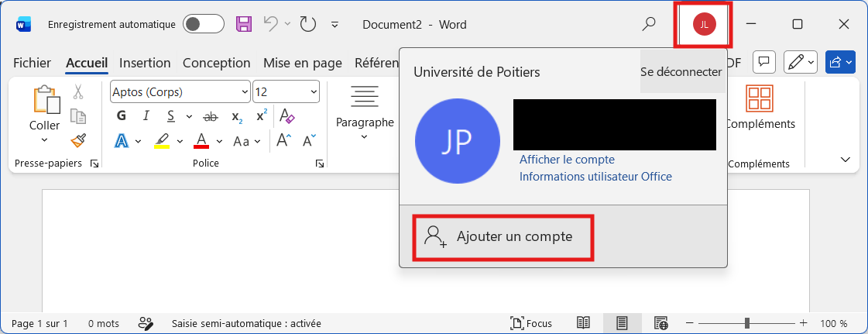Open the Mise en page tab
The height and width of the screenshot is (334, 868).
coord(302,63)
